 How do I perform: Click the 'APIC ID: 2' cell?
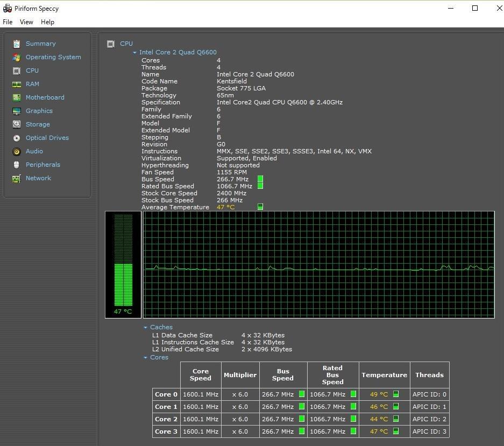[429, 419]
